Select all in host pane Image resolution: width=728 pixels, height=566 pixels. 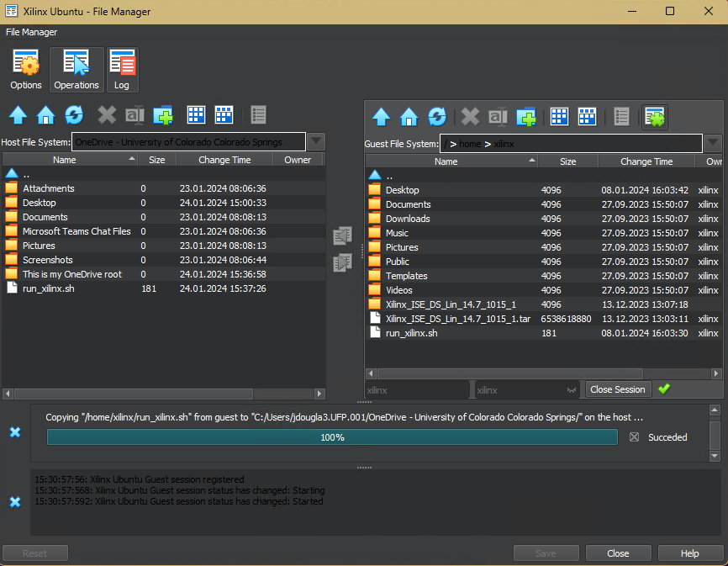click(x=196, y=115)
